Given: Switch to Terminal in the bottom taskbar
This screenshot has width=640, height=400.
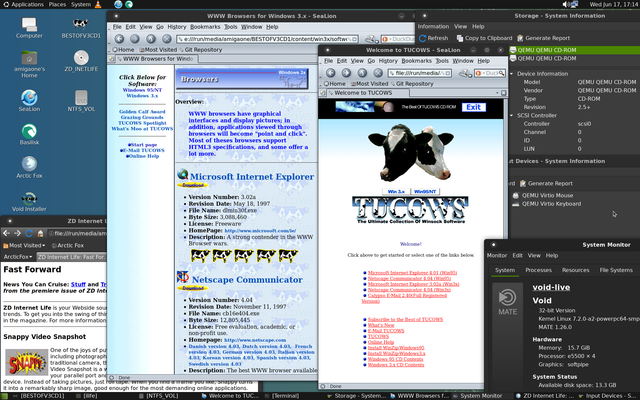Looking at the screenshot, I should pyautogui.click(x=282, y=396).
